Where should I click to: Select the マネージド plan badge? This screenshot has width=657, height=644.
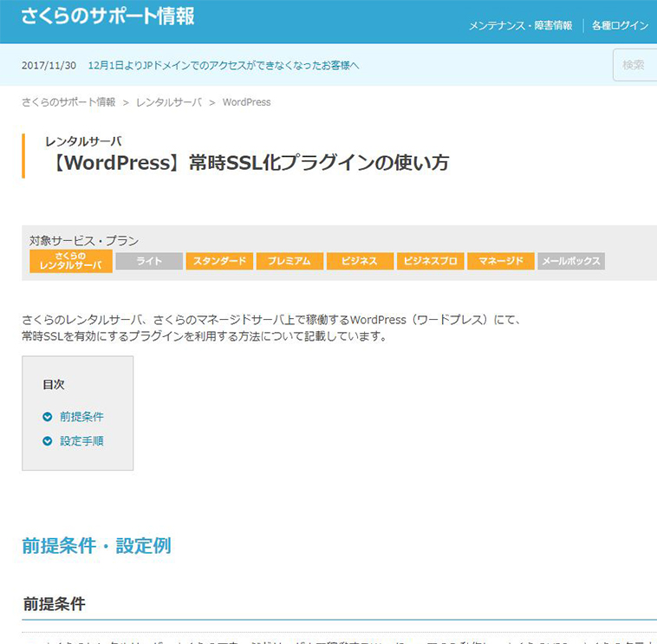click(501, 261)
